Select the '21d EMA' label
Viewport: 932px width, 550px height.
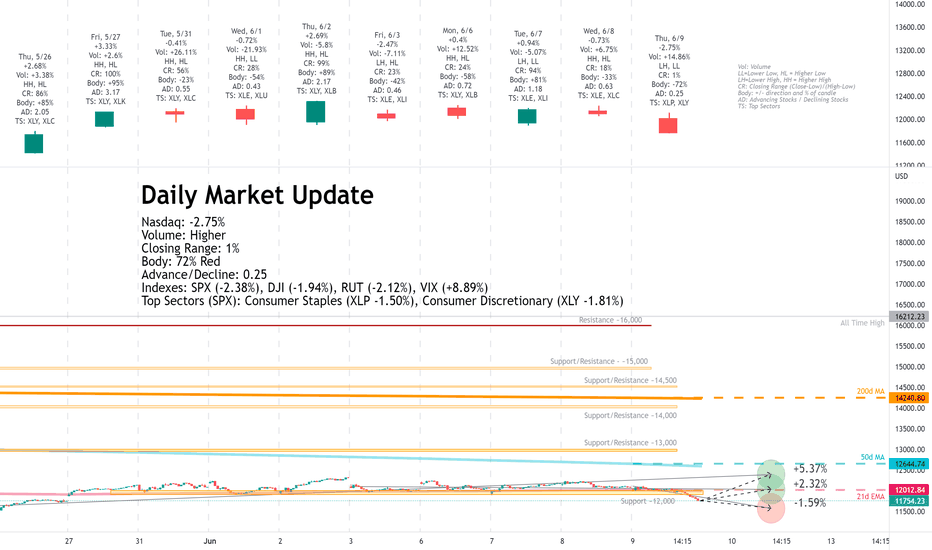click(x=870, y=496)
